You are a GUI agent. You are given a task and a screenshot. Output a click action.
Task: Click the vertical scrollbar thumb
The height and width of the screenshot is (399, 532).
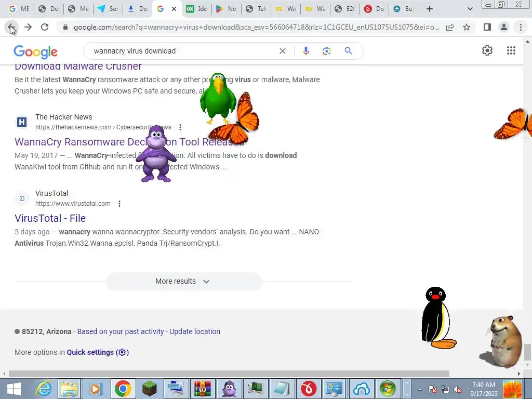(x=527, y=352)
